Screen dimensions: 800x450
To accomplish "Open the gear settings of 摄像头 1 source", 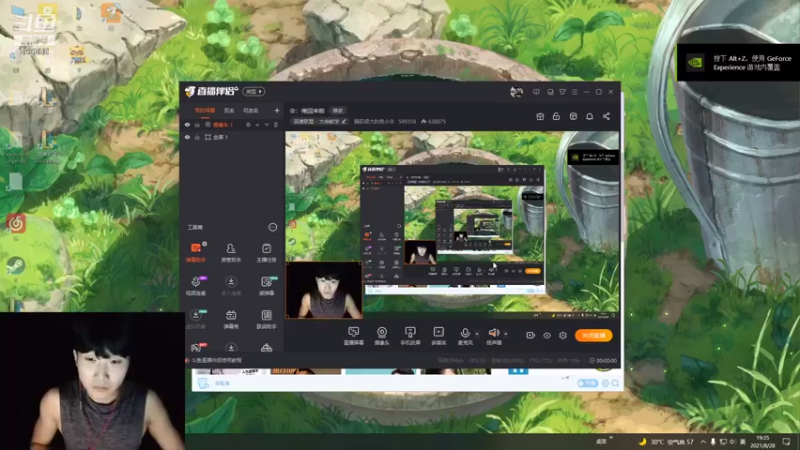I will pyautogui.click(x=248, y=124).
